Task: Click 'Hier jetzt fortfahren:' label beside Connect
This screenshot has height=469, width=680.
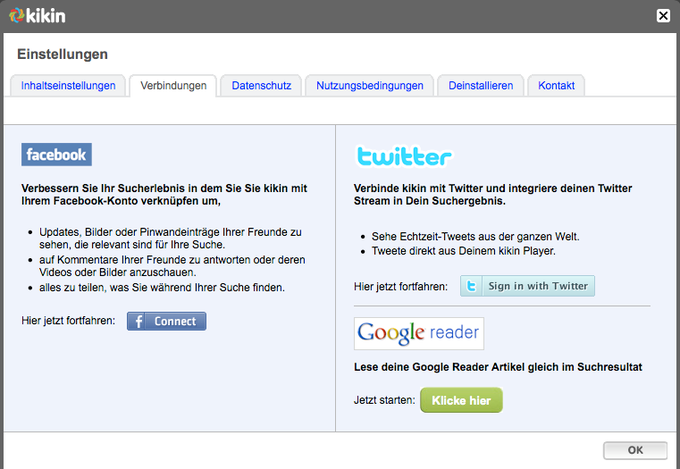Action: (x=68, y=321)
